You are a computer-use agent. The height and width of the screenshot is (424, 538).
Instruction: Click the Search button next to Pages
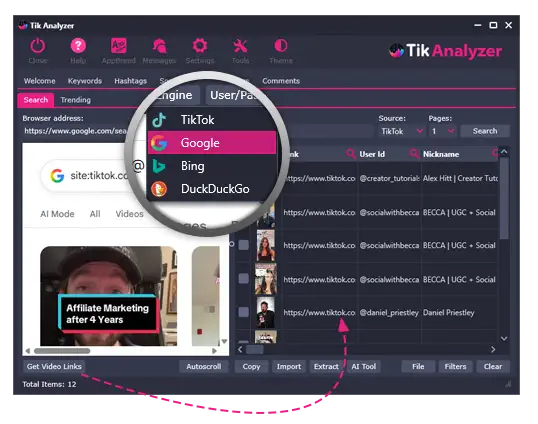(485, 131)
